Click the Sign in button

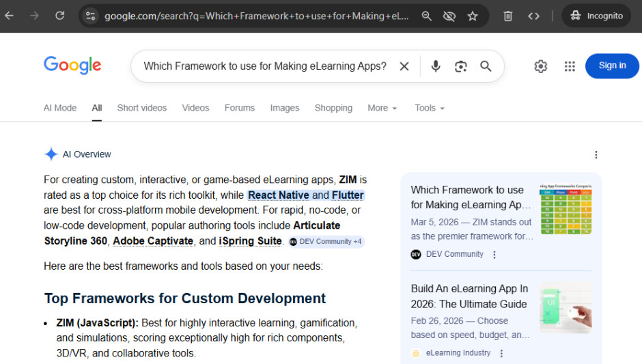[612, 66]
